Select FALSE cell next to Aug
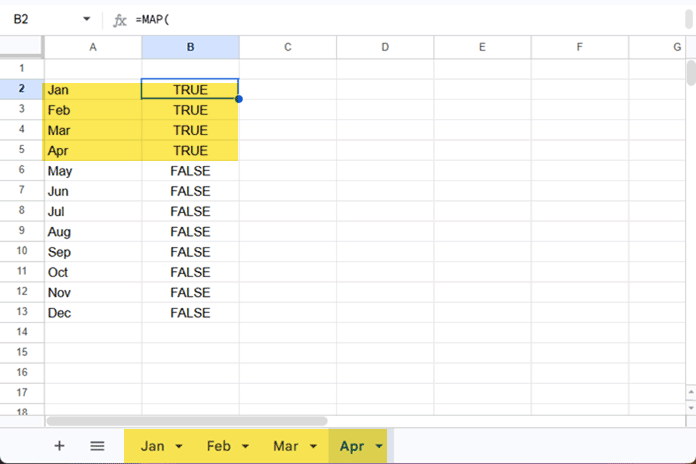 click(190, 232)
